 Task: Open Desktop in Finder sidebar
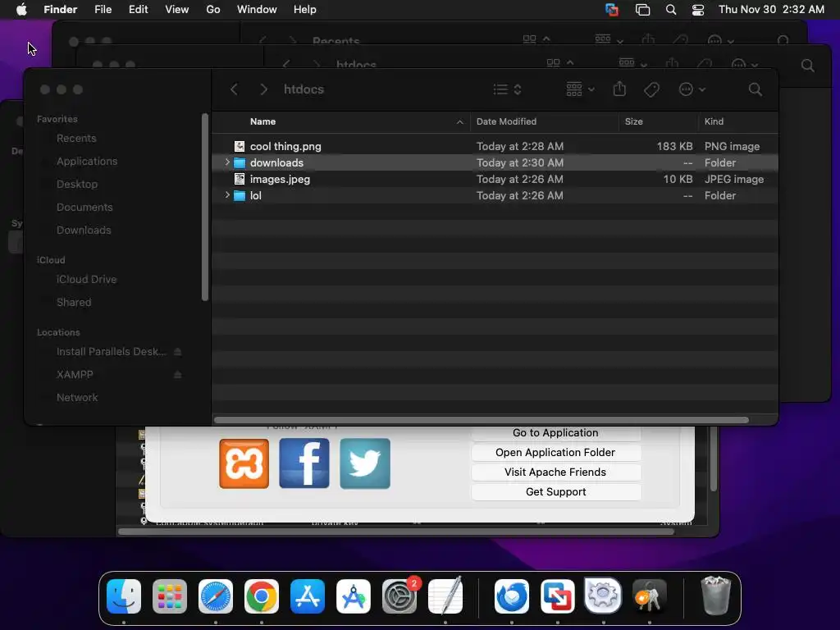(x=77, y=185)
